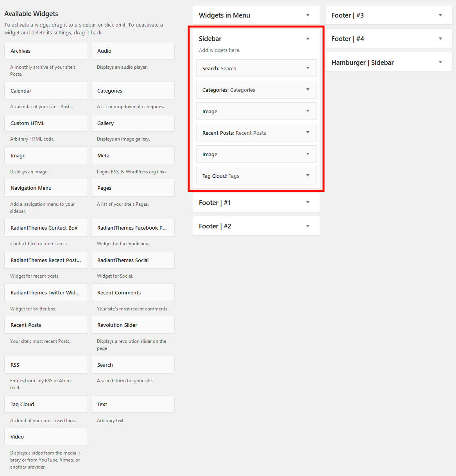Choose the Gallery widget
This screenshot has height=476, width=456.
[x=133, y=123]
